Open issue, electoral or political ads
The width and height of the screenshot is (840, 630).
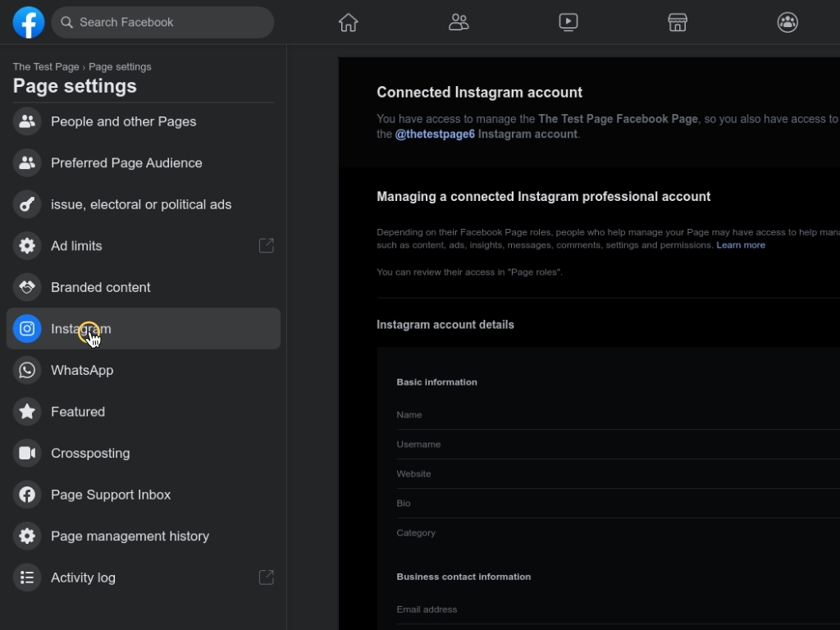pyautogui.click(x=144, y=204)
